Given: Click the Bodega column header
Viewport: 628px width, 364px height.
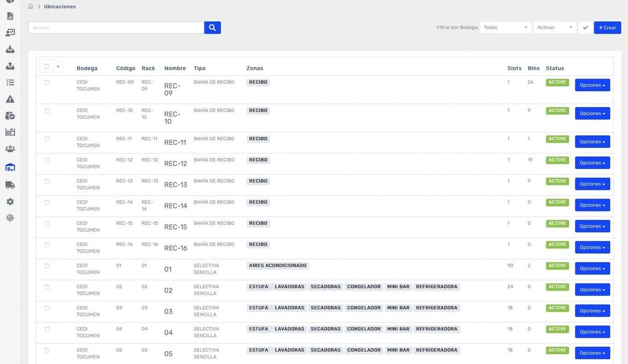Looking at the screenshot, I should click(87, 68).
